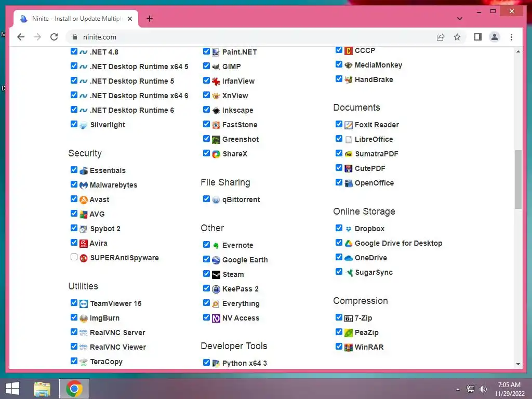The height and width of the screenshot is (399, 532).
Task: Click the scrollbar up arrow
Action: click(518, 51)
